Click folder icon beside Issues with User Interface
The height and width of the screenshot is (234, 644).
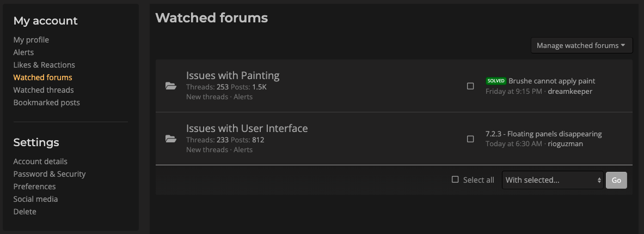171,139
